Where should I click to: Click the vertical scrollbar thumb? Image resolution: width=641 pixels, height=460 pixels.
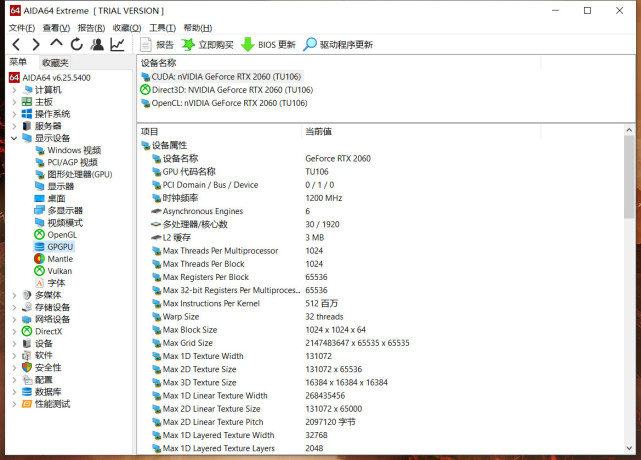click(x=629, y=177)
